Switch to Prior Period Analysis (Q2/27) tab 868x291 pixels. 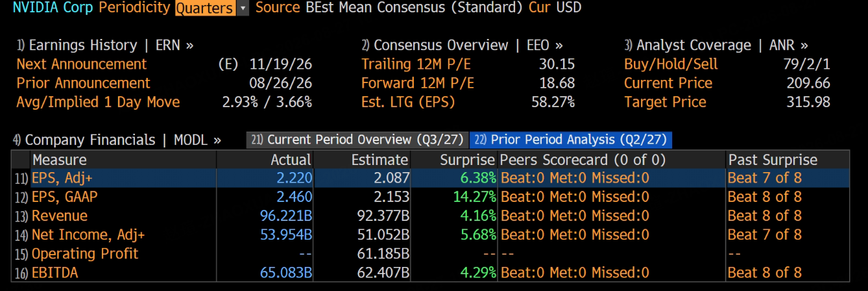click(x=571, y=140)
